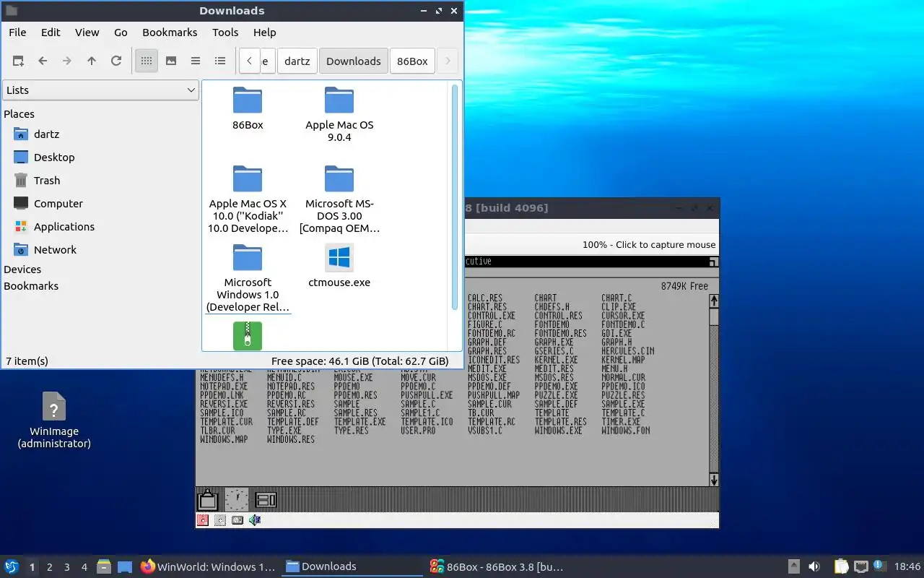Viewport: 924px width, 578px height.
Task: Switch to compact list view
Action: 196,61
